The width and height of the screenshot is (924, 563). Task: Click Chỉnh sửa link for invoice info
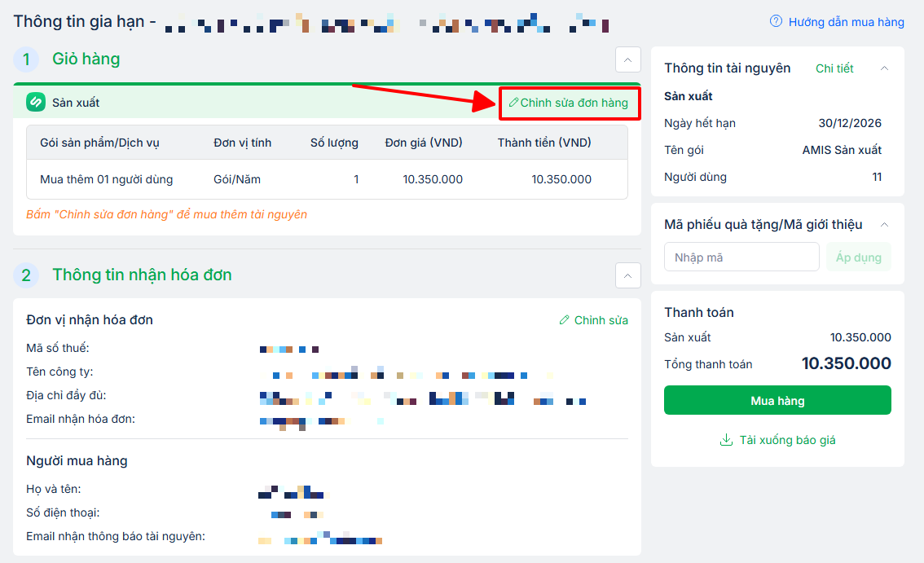(x=601, y=320)
